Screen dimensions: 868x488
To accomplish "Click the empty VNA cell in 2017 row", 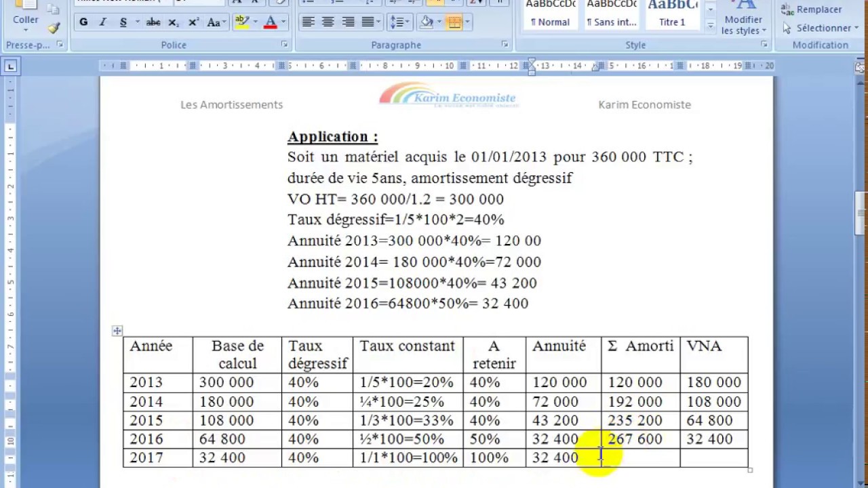I will (714, 457).
